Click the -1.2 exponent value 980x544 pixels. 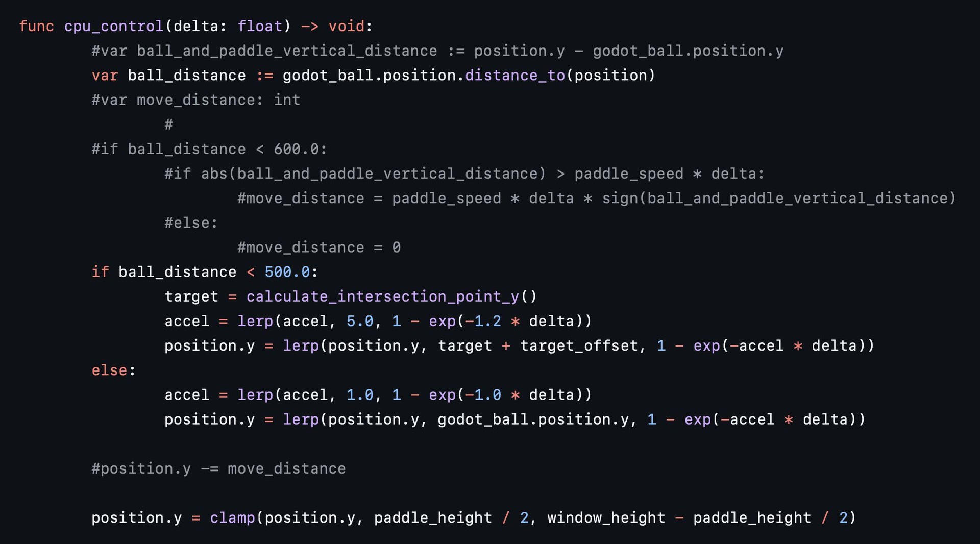tap(483, 321)
